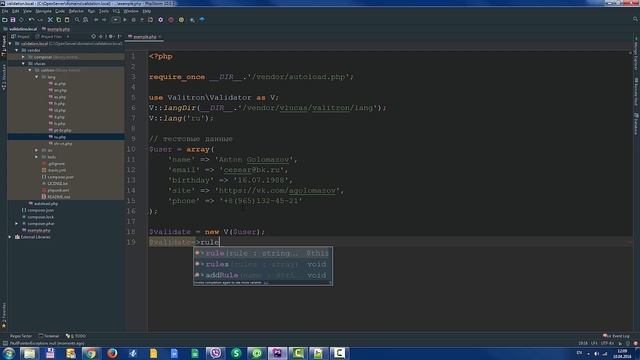
Task: Click the Windows Start button
Action: tap(8, 353)
